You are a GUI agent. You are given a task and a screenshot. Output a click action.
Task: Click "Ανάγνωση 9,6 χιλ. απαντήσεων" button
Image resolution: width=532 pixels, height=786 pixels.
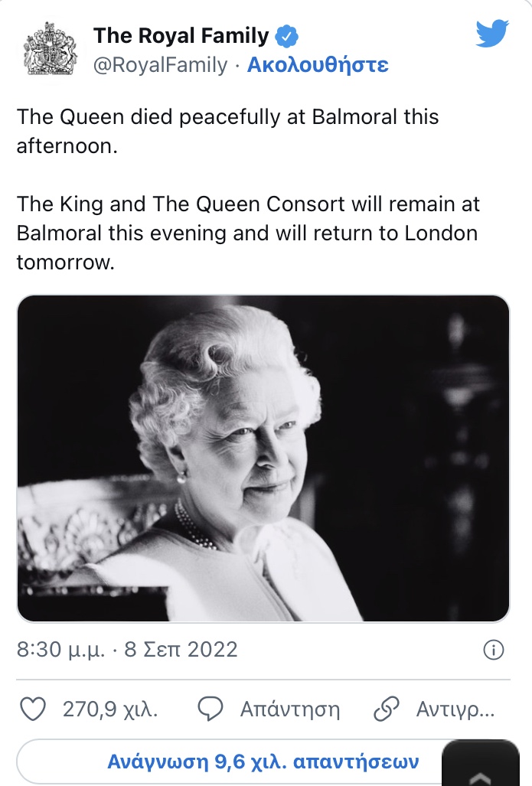[263, 762]
